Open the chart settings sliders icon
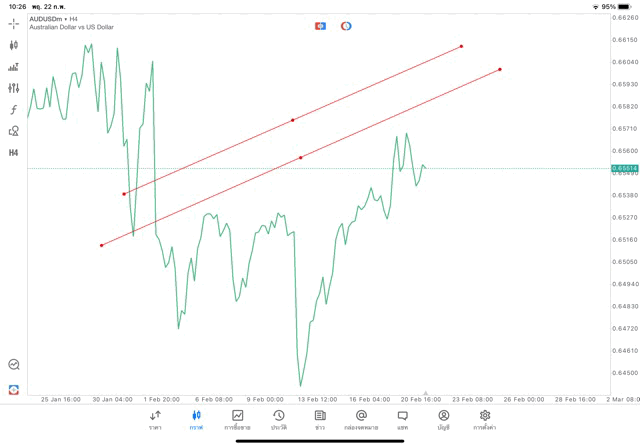This screenshot has height=447, width=640. coord(13,88)
